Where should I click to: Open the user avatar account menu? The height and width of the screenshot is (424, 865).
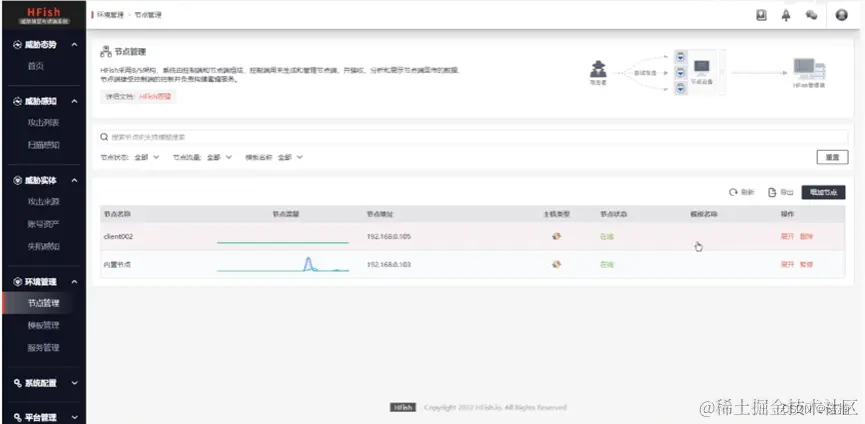841,15
